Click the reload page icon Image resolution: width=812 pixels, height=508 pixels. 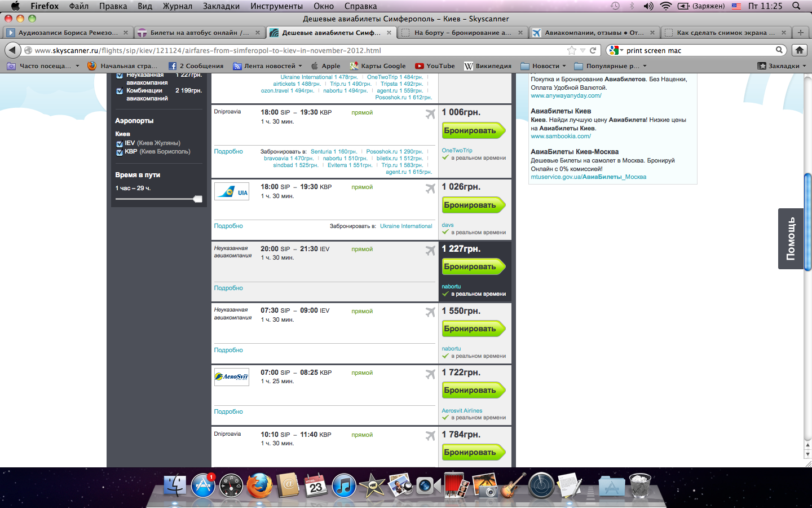point(593,50)
